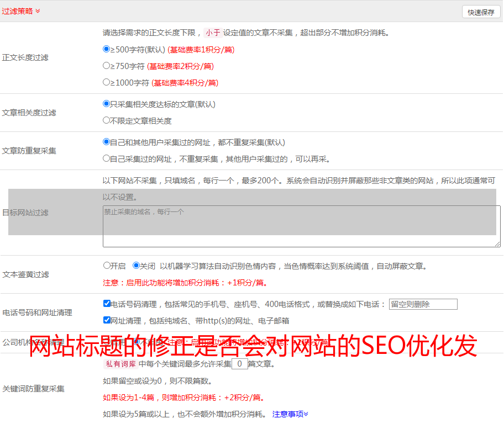Click the 快速保存 button
Image resolution: width=504 pixels, height=424 pixels.
pos(481,12)
